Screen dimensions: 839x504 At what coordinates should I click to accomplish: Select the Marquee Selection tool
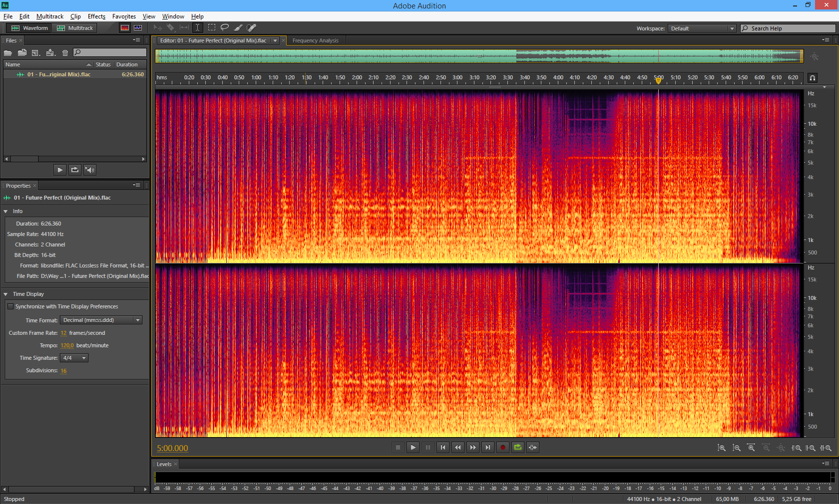pyautogui.click(x=212, y=28)
